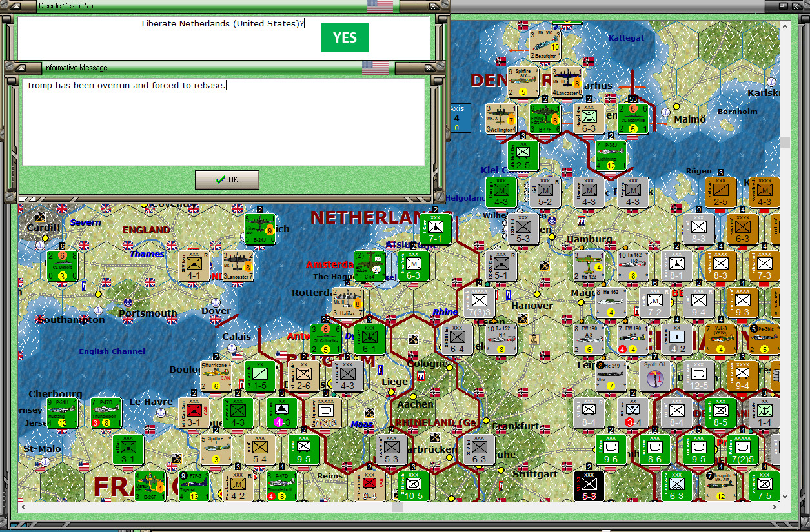This screenshot has width=810, height=532.
Task: Select the black 5-3 unit near Stuttgart
Action: click(589, 487)
